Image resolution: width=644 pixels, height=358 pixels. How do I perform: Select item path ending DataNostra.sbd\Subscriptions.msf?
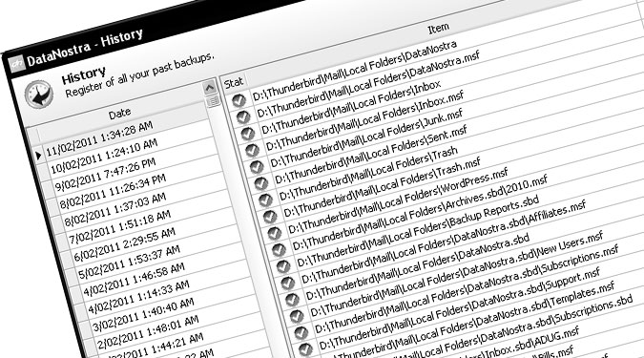click(x=467, y=289)
